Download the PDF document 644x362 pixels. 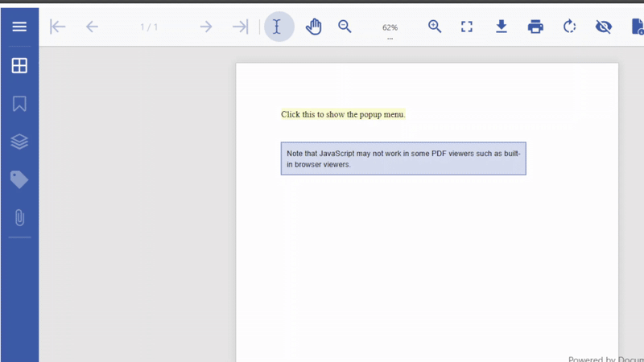pyautogui.click(x=501, y=27)
